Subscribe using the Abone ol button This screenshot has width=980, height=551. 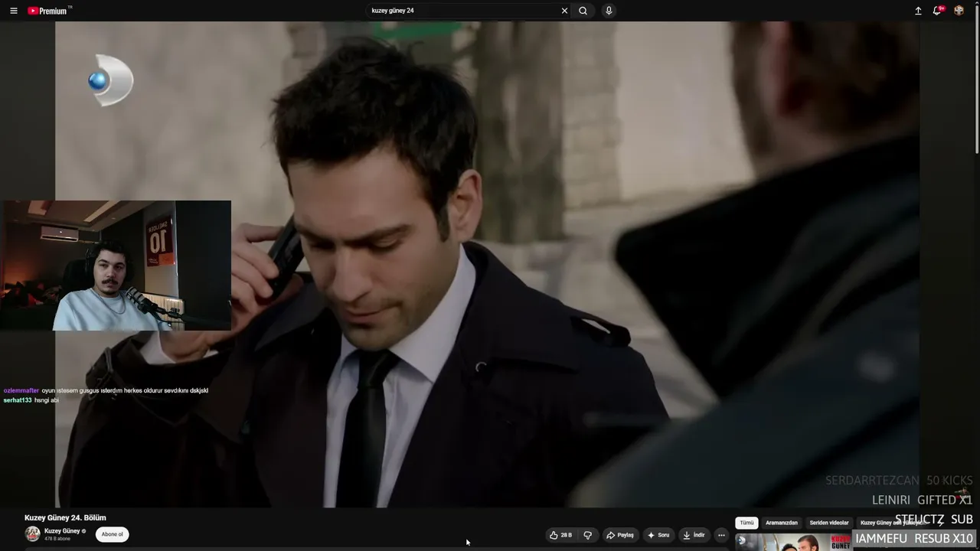[112, 534]
